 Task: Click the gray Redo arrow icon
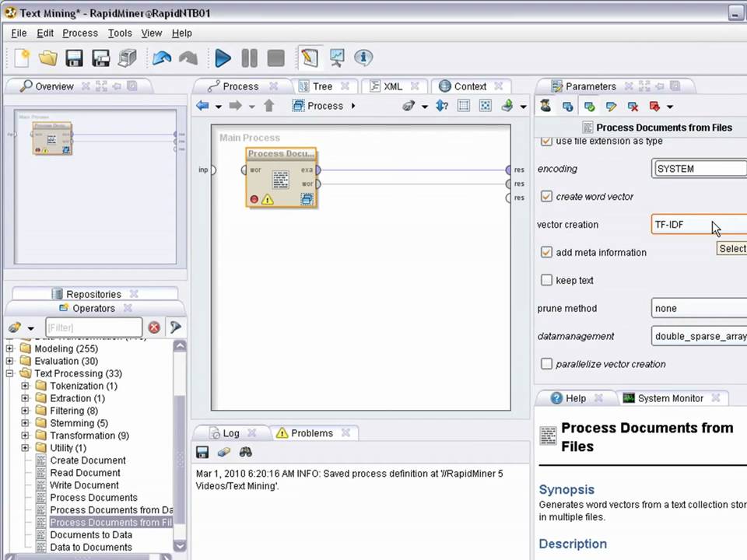tap(188, 58)
